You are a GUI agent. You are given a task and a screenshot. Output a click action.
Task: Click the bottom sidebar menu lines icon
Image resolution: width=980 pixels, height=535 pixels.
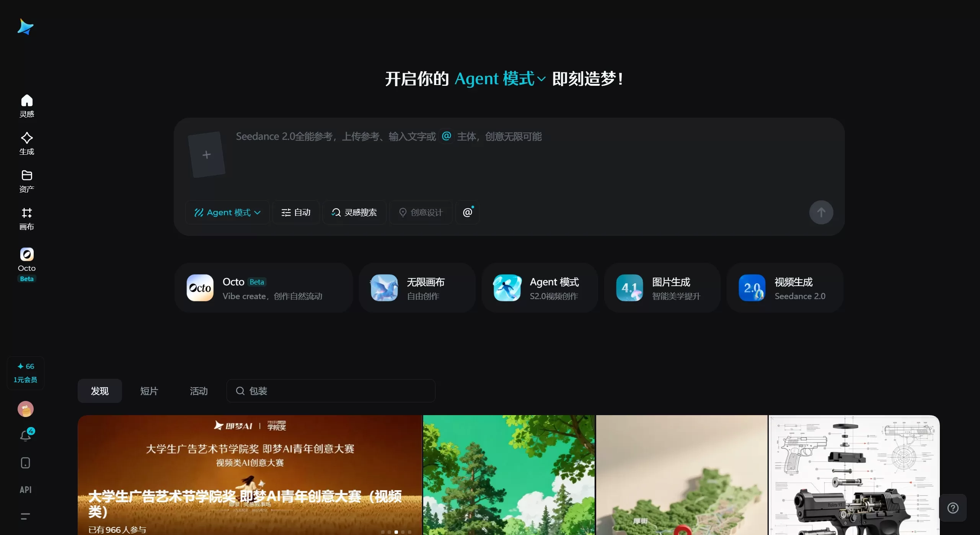point(25,516)
